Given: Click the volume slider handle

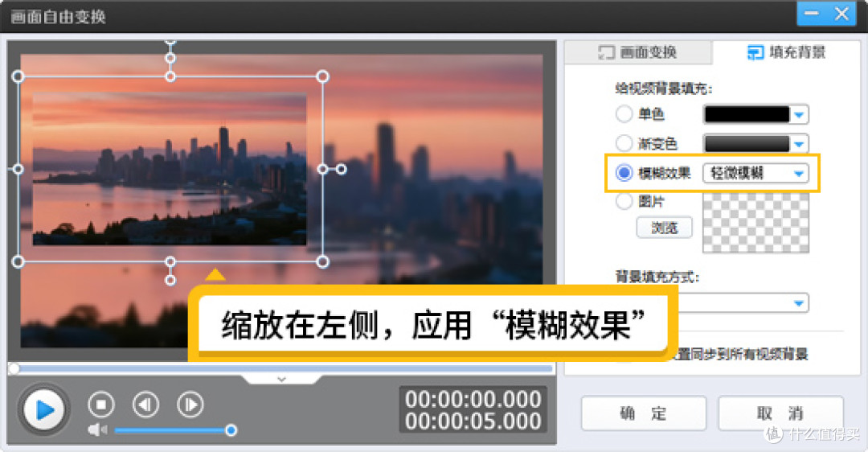Looking at the screenshot, I should (x=231, y=430).
